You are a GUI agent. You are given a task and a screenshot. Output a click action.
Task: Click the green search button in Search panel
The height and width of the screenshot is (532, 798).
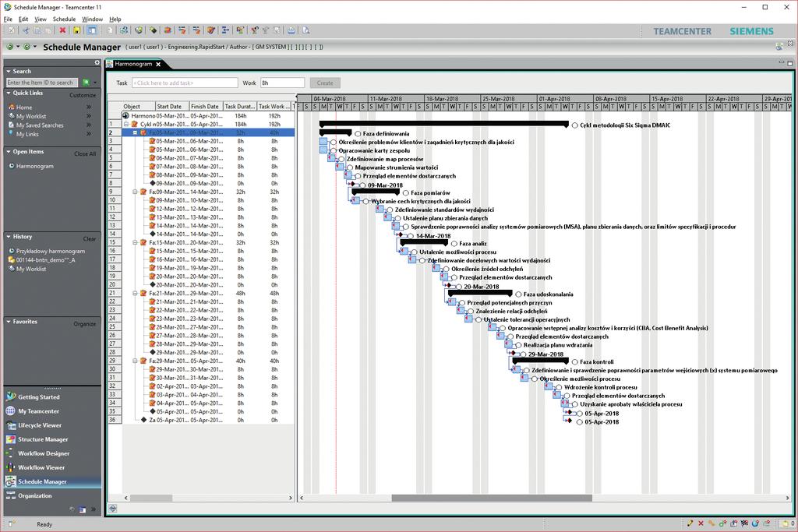tap(86, 83)
